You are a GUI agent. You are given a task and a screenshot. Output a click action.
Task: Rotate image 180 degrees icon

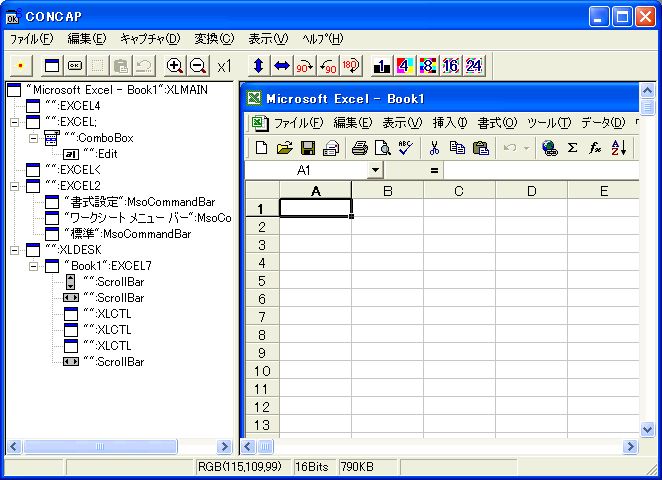(351, 66)
